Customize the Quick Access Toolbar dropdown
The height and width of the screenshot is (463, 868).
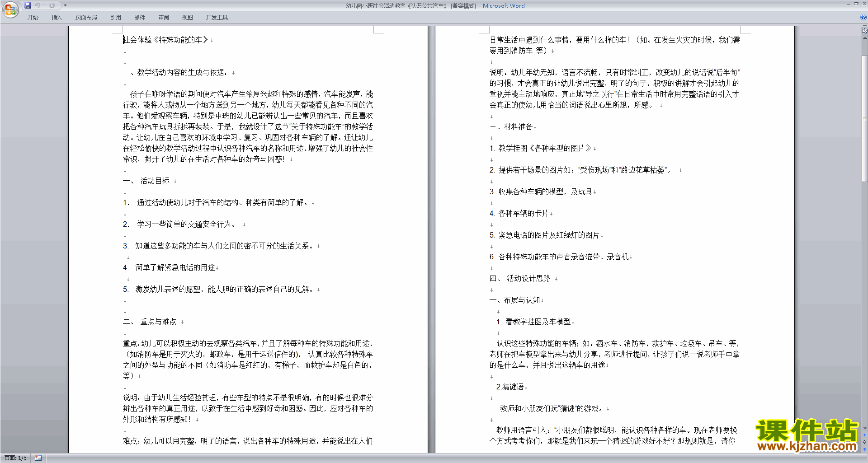(x=65, y=5)
